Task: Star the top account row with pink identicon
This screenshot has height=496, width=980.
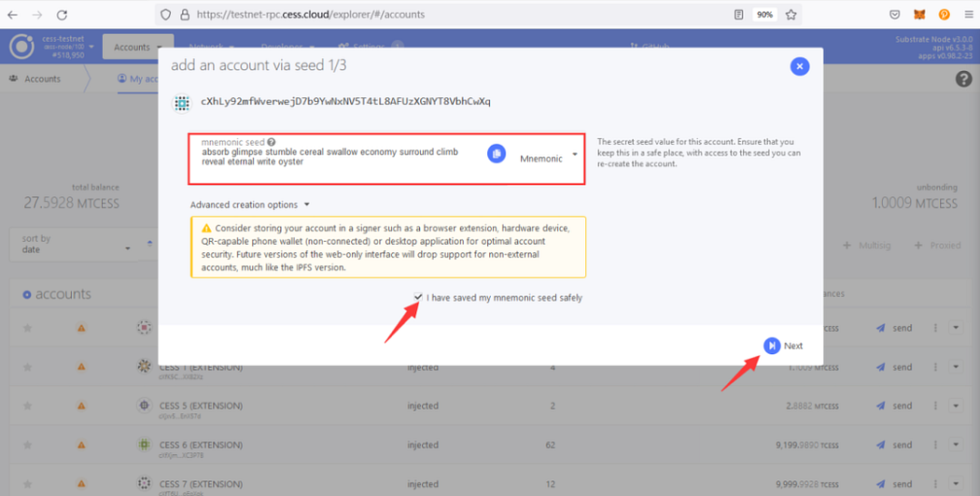Action: click(27, 328)
